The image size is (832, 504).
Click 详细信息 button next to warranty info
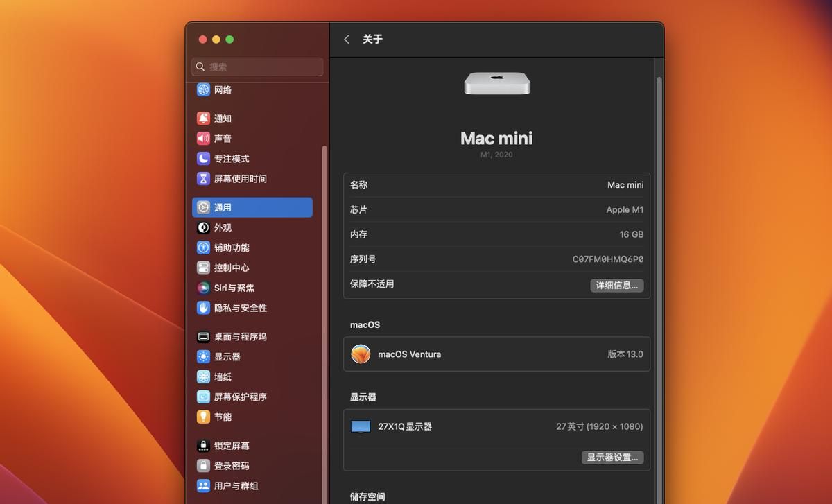coord(617,285)
